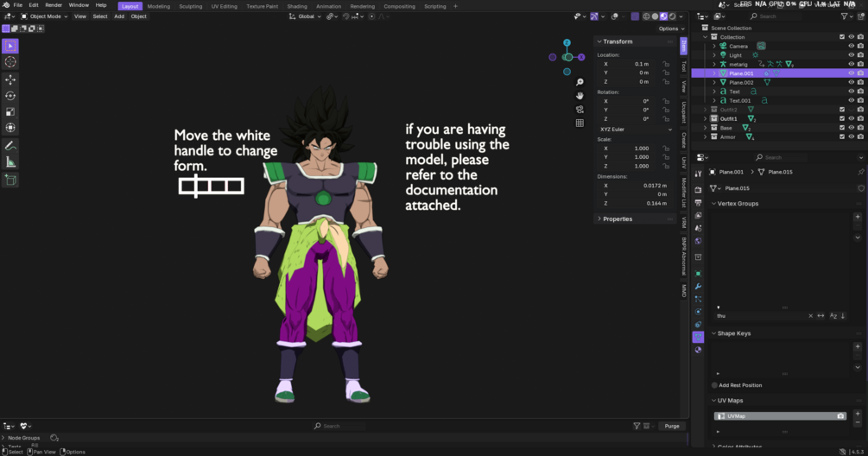Open the Physics properties tab
The height and width of the screenshot is (456, 868).
point(698,312)
